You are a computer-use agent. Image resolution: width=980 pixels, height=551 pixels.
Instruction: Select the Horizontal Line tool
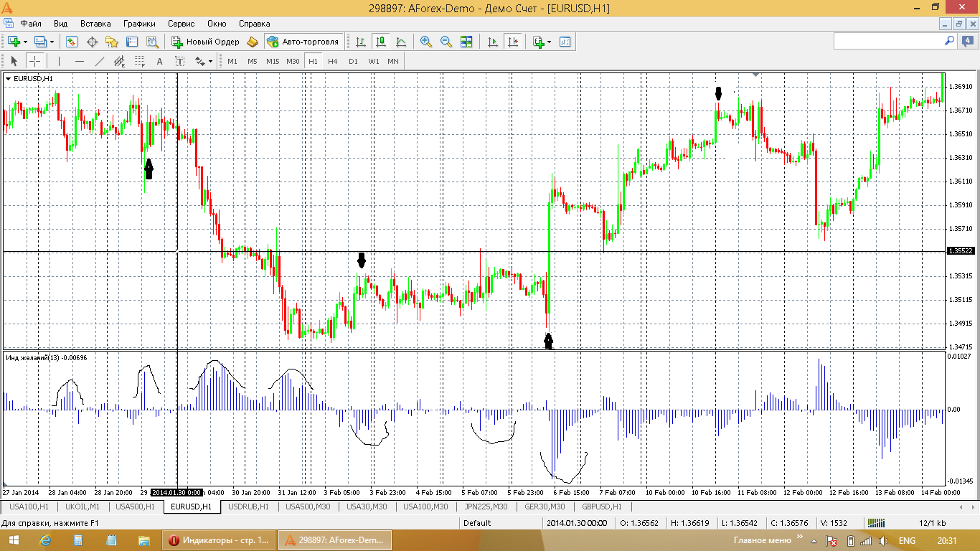click(79, 61)
